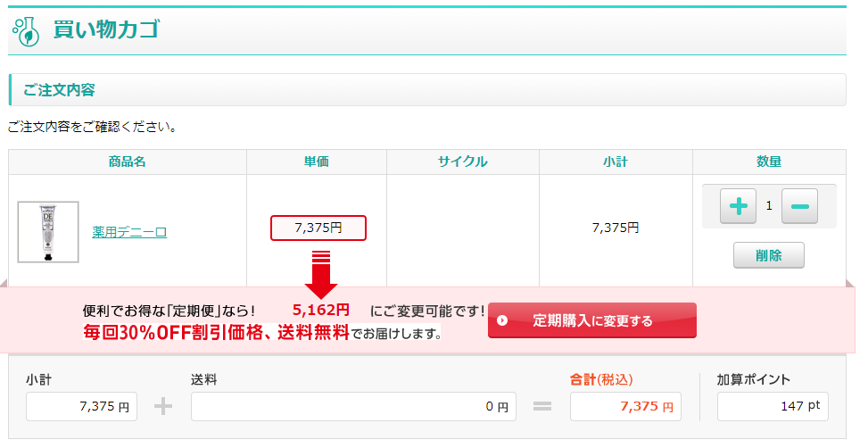
Task: Click the red downward arrow under unit price
Action: coord(321,275)
